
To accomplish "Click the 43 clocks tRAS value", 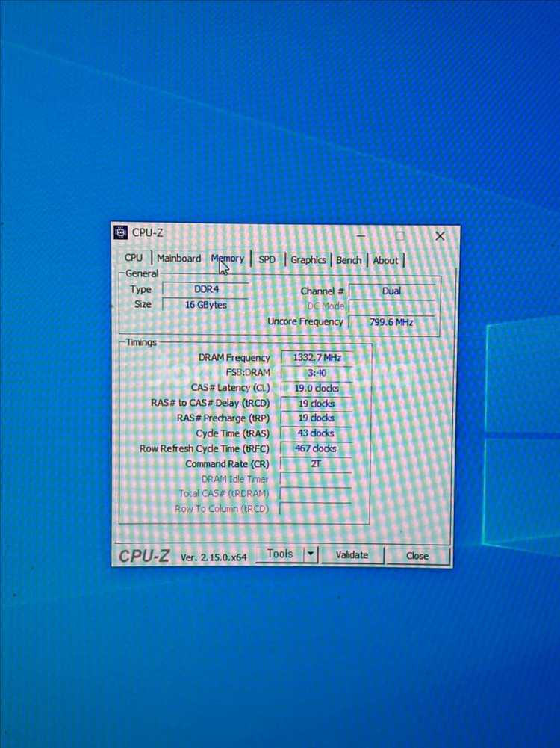I will coord(317,433).
